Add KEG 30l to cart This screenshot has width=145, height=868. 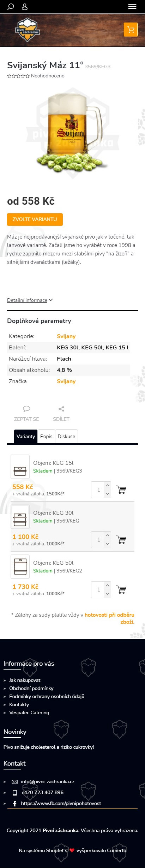click(x=121, y=540)
